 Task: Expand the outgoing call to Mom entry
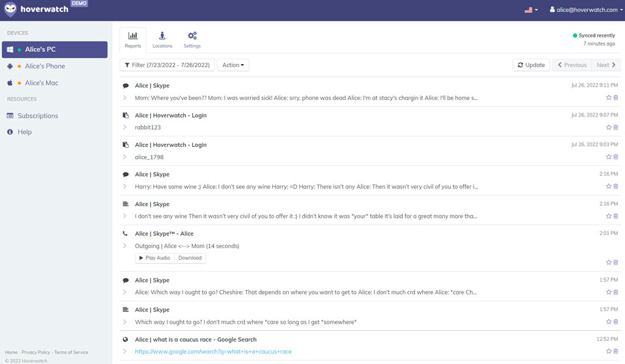pos(125,246)
